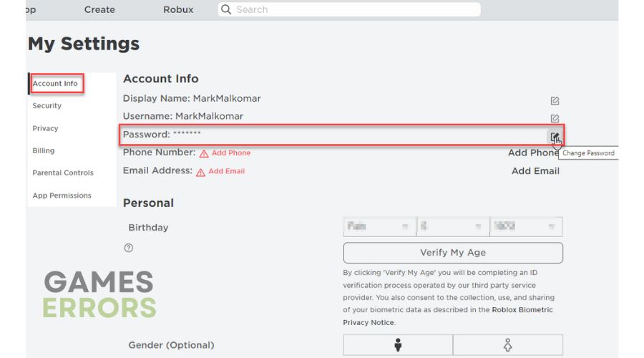
Task: Open the Billing settings tab
Action: coord(44,150)
